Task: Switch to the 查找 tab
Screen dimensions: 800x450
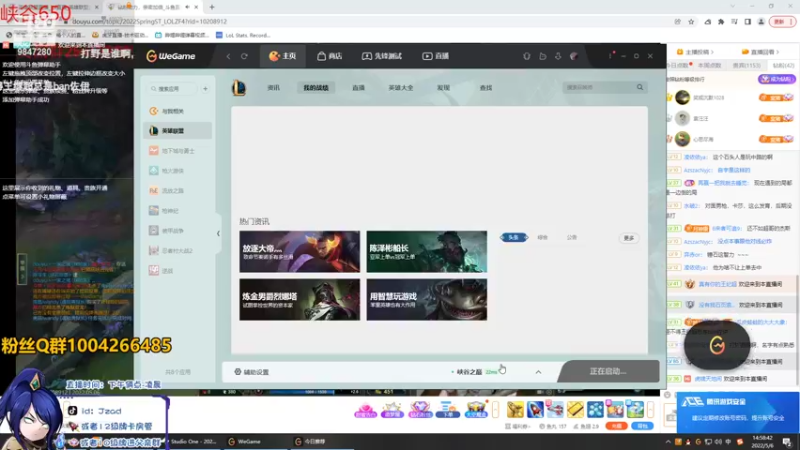Action: 486,88
